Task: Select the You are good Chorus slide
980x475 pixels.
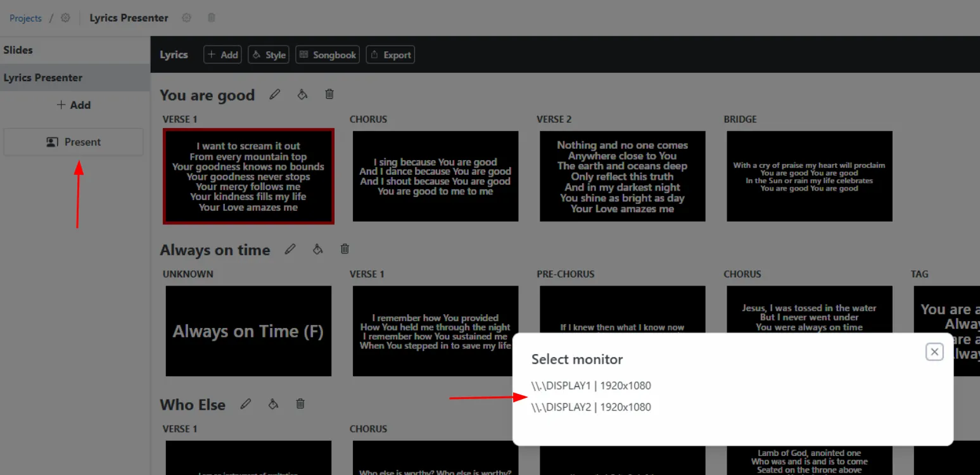Action: [x=435, y=176]
